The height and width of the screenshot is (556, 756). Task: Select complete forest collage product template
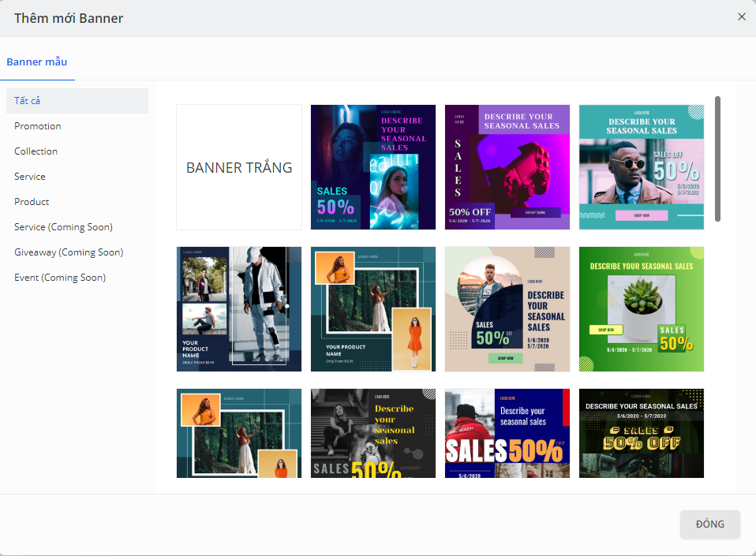pos(373,309)
